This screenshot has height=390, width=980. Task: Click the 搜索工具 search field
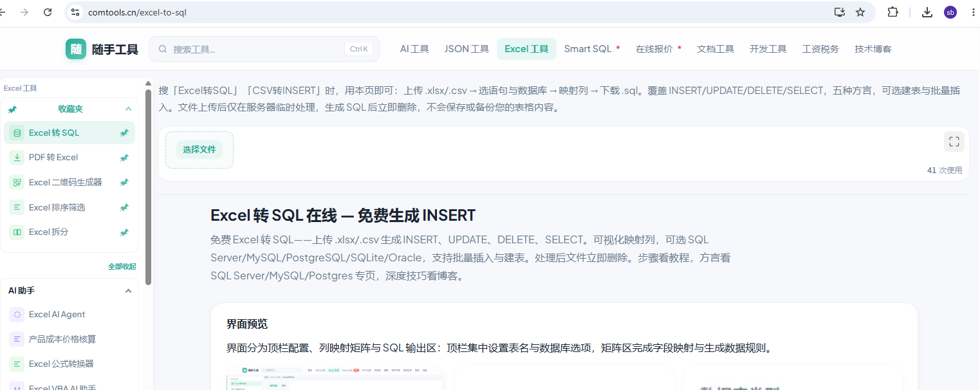[x=264, y=49]
